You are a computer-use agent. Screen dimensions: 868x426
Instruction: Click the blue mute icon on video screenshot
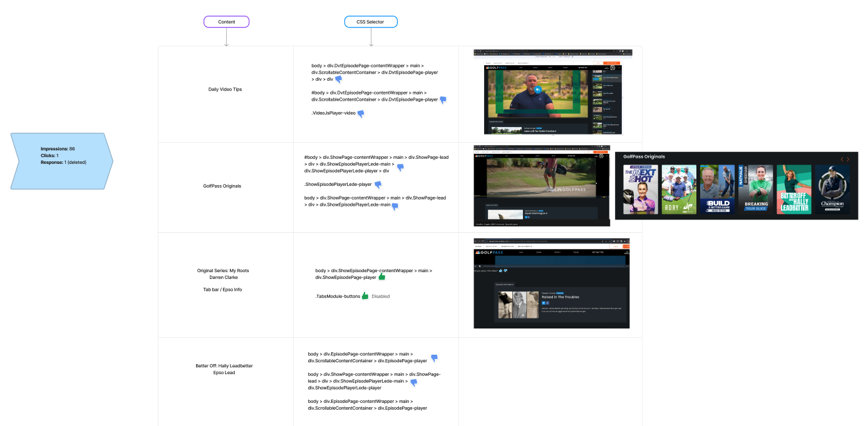[x=537, y=89]
